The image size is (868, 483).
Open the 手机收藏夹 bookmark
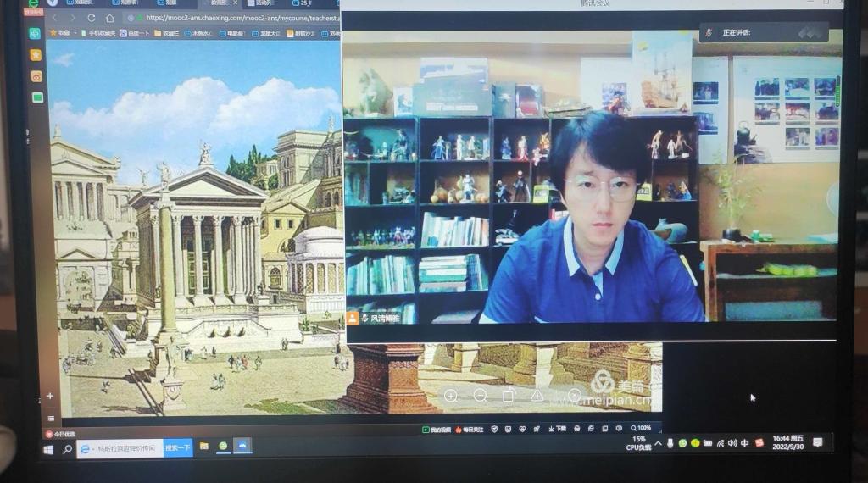tap(98, 33)
